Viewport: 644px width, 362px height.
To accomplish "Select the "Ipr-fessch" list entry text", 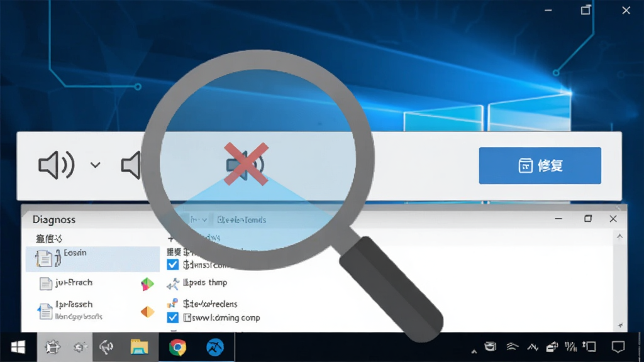I will pos(74,304).
